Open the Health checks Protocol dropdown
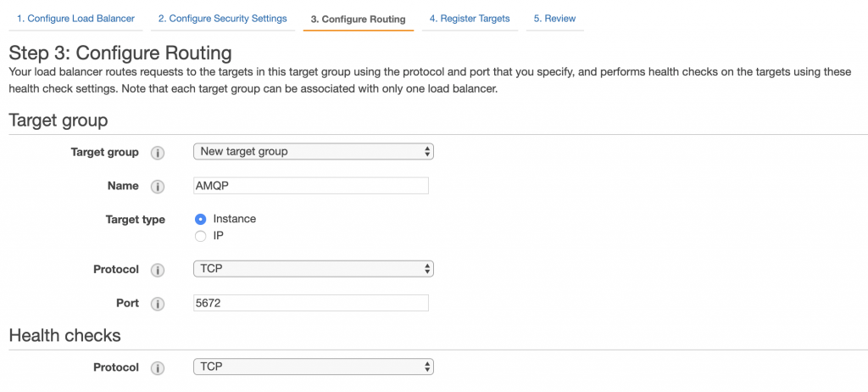Image resolution: width=868 pixels, height=392 pixels. (314, 367)
